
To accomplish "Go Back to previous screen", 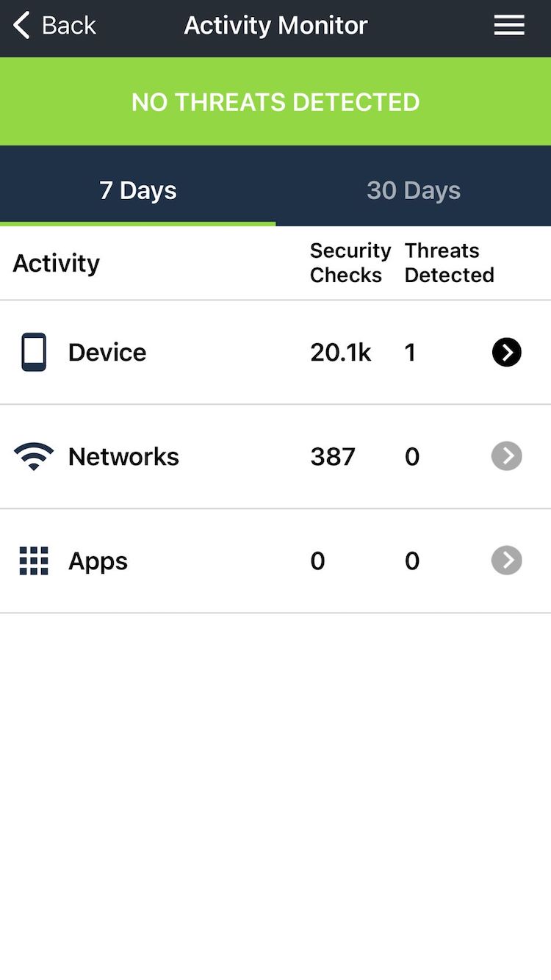I will 68,26.
